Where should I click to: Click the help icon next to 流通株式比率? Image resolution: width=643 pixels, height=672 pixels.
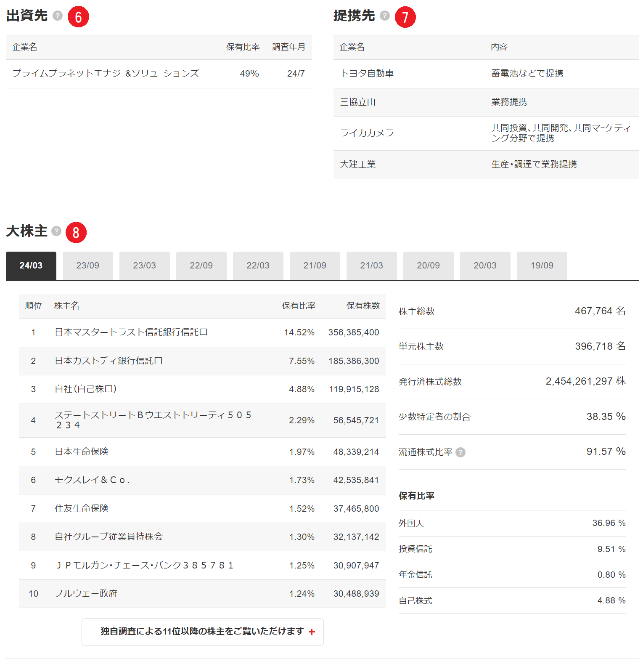click(x=460, y=452)
